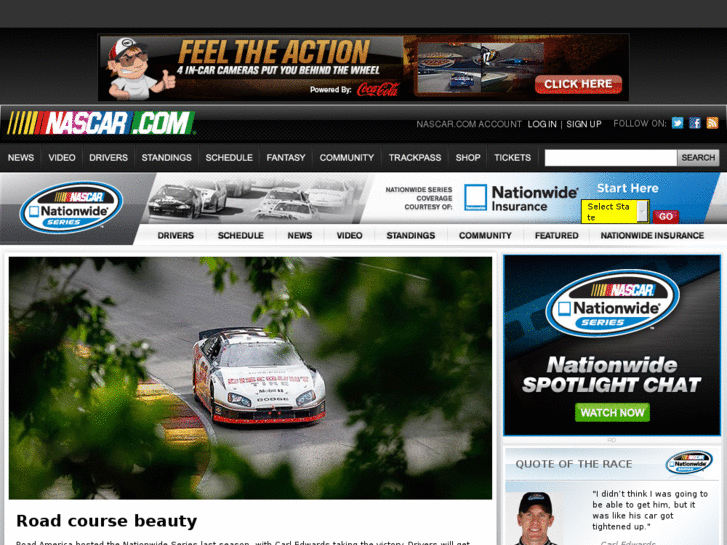
Task: Click the SIGN UP link
Action: [x=584, y=124]
